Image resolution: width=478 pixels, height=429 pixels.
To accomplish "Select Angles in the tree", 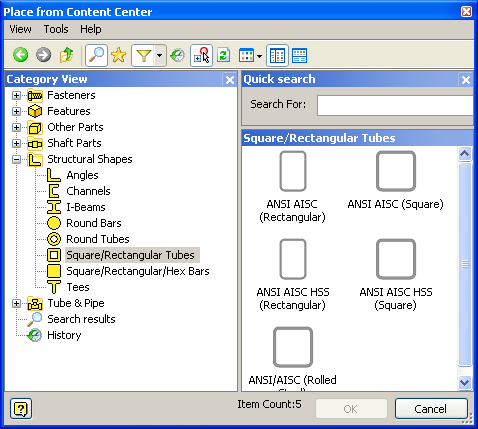I will tap(82, 175).
